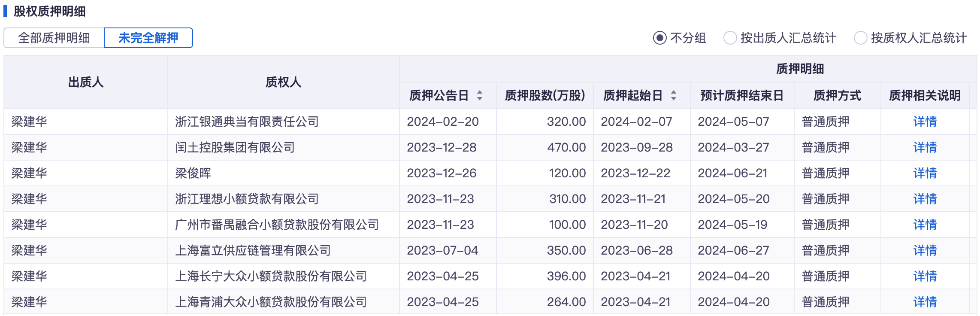Click the 质押股数(万股) column header
This screenshot has height=316, width=980.
[x=545, y=95]
